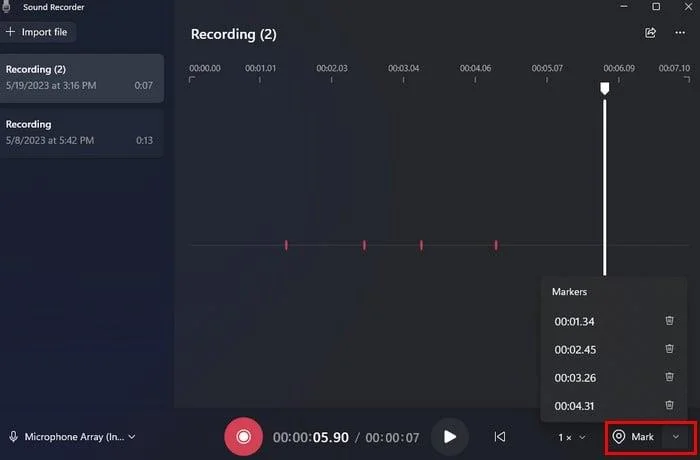Skip back to the recording start
Screen dimensions: 700x460
click(500, 437)
